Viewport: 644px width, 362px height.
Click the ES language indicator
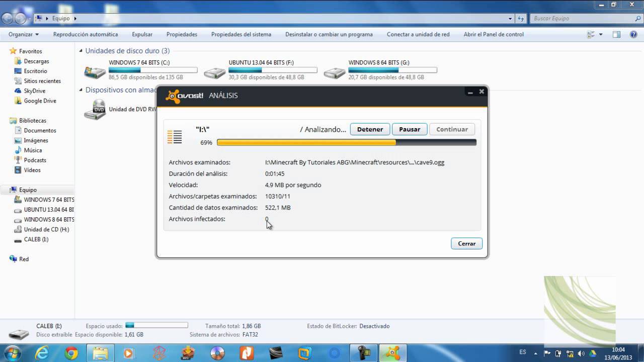523,352
